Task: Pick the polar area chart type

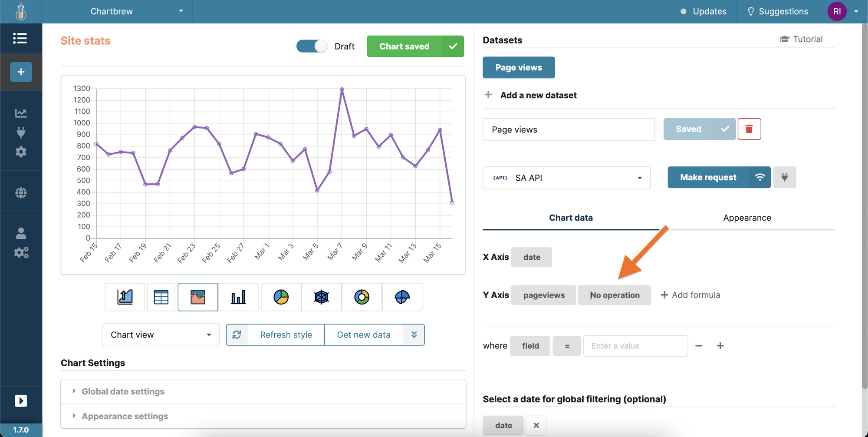Action: 402,297
